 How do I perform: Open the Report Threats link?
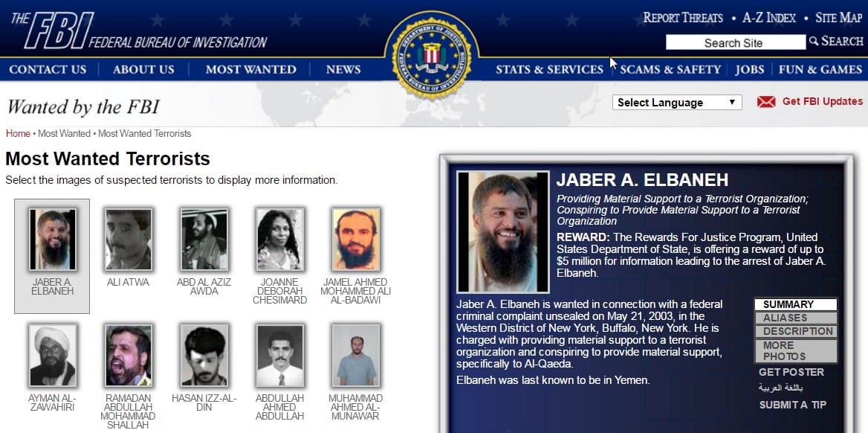(x=682, y=18)
